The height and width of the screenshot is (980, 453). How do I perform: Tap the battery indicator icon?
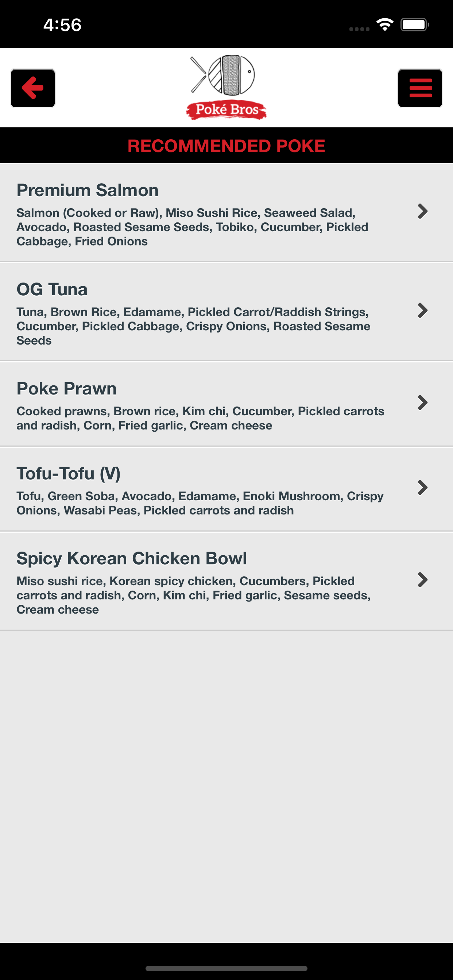415,25
